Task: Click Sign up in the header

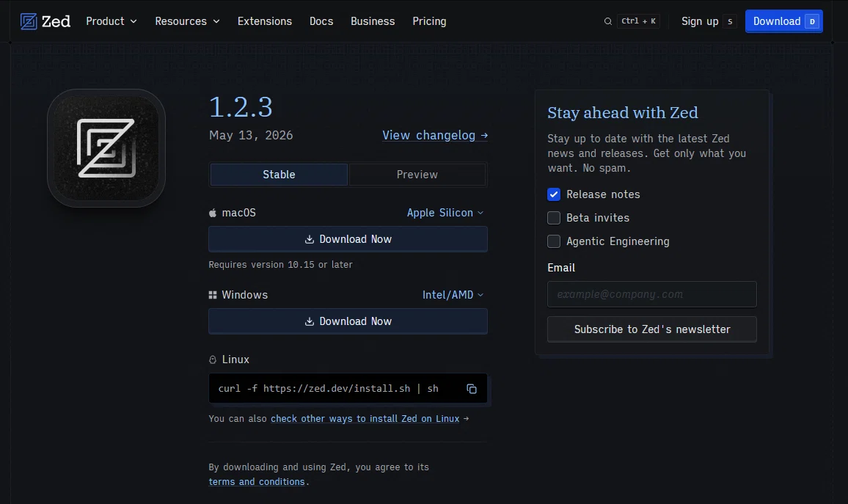Action: pyautogui.click(x=700, y=21)
